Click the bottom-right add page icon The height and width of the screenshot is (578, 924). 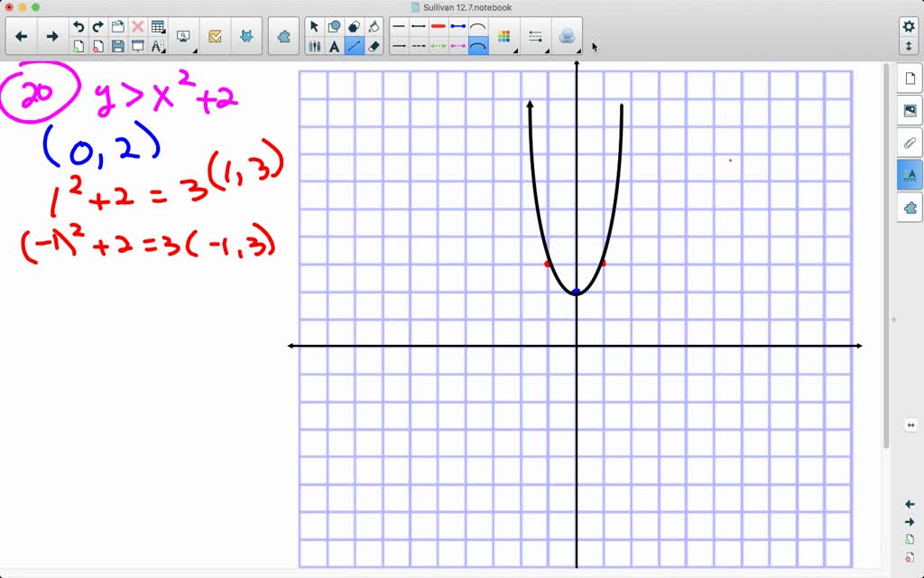(x=910, y=540)
